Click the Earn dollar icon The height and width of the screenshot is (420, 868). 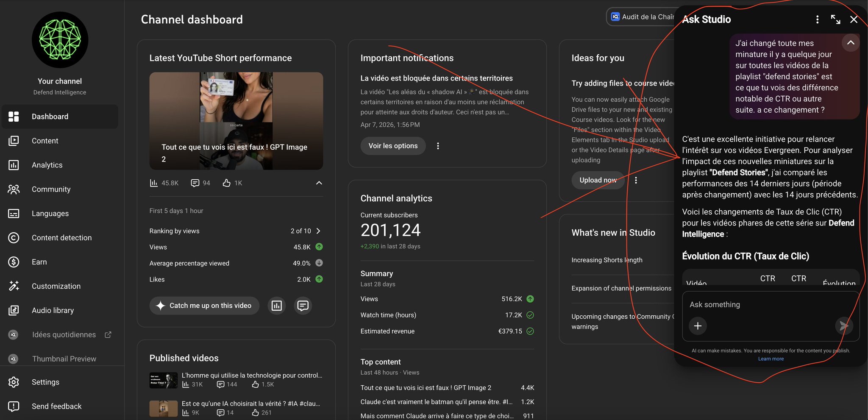(x=14, y=262)
